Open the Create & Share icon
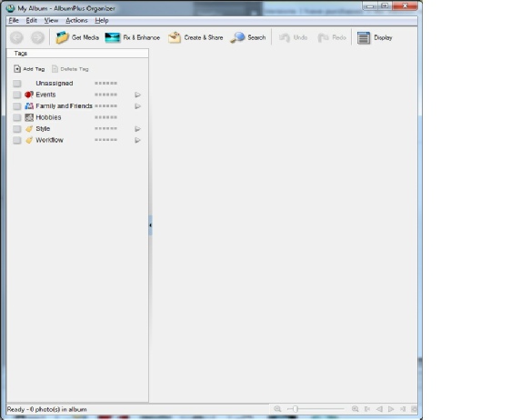The image size is (531, 420). 175,37
